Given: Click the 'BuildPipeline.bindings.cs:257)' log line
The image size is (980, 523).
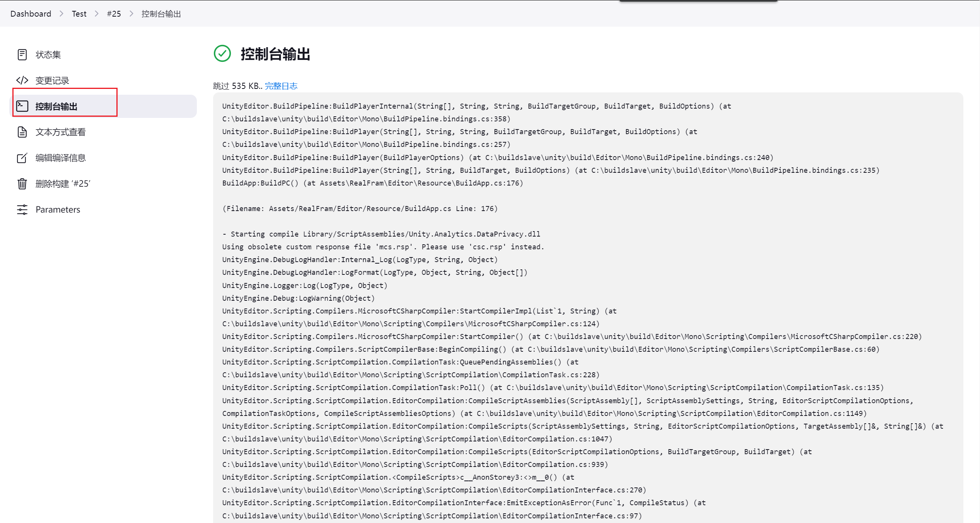Looking at the screenshot, I should [366, 144].
